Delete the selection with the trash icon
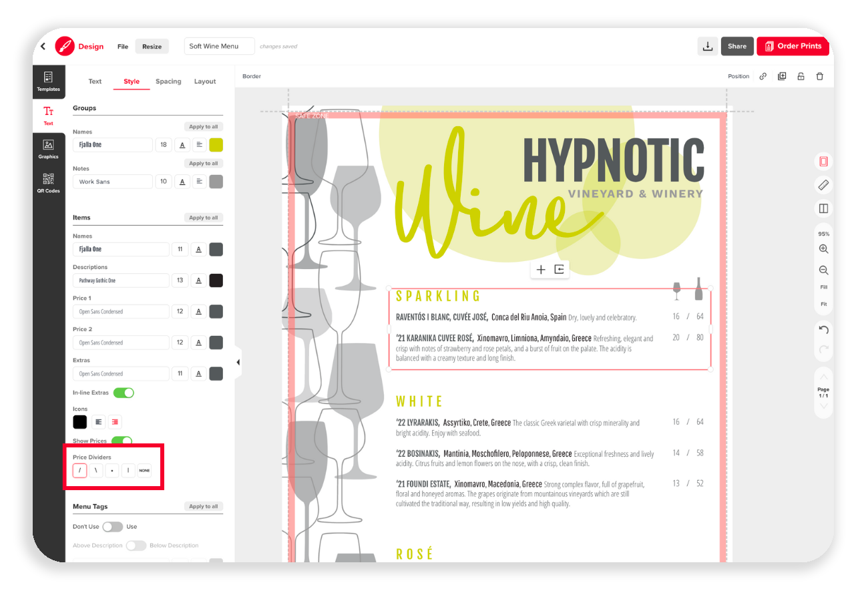This screenshot has height=601, width=868. [x=820, y=76]
